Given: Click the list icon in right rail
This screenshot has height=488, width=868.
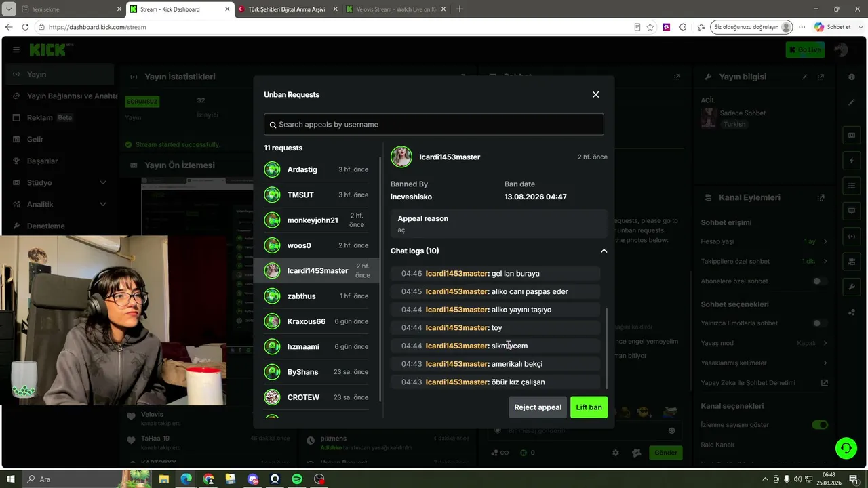Looking at the screenshot, I should (852, 186).
